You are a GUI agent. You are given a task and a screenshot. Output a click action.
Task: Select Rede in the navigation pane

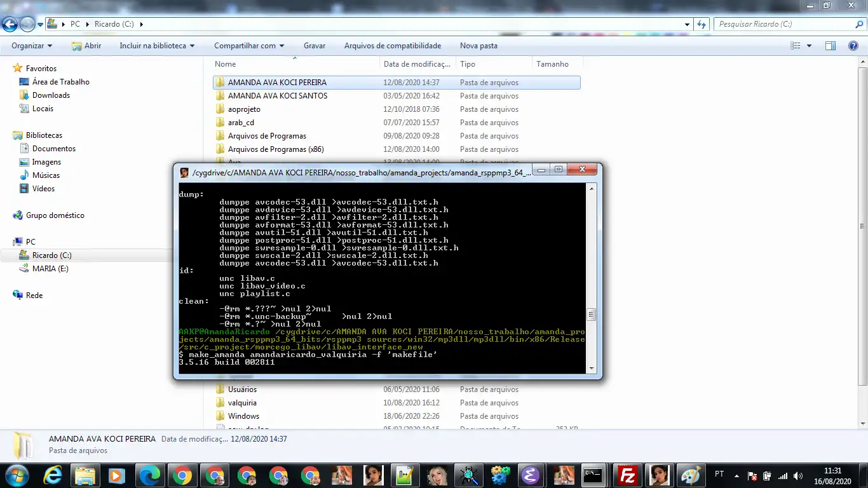[x=34, y=295]
